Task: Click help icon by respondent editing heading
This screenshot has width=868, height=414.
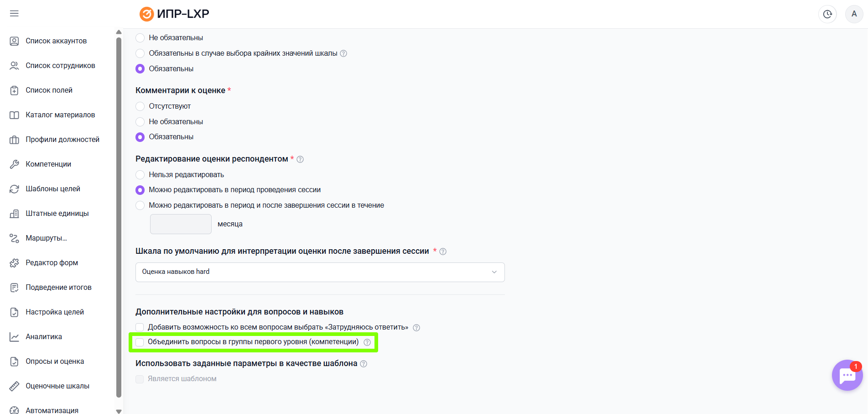Action: [300, 159]
